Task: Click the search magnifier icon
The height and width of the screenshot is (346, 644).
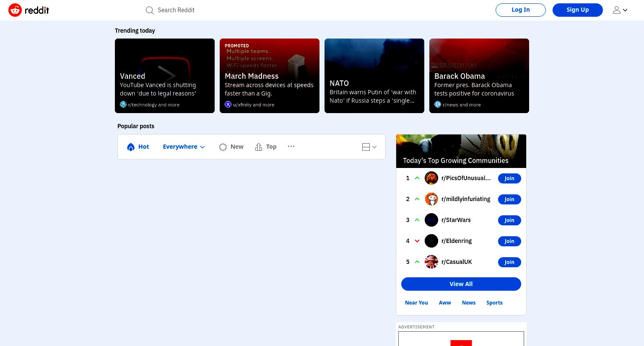Action: point(150,10)
